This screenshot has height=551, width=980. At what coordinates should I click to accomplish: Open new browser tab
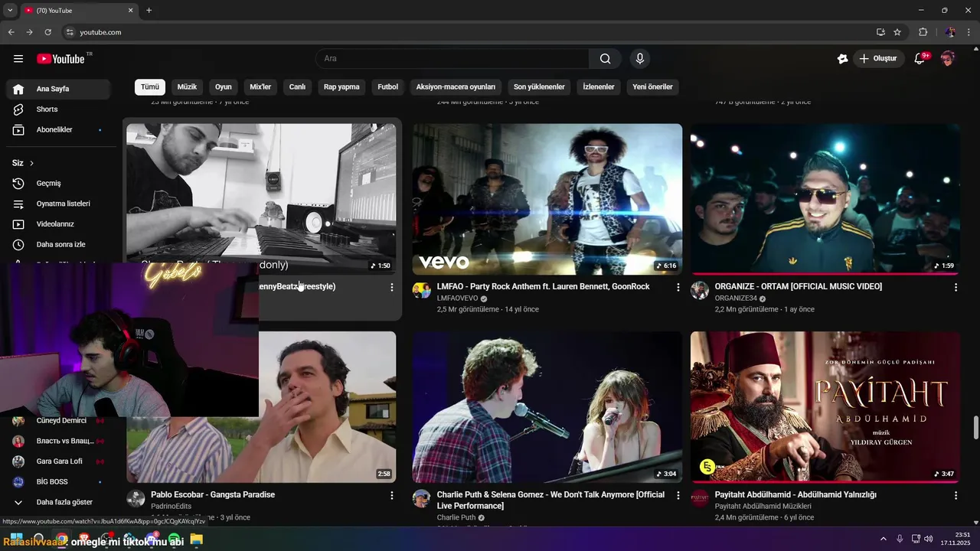tap(149, 10)
